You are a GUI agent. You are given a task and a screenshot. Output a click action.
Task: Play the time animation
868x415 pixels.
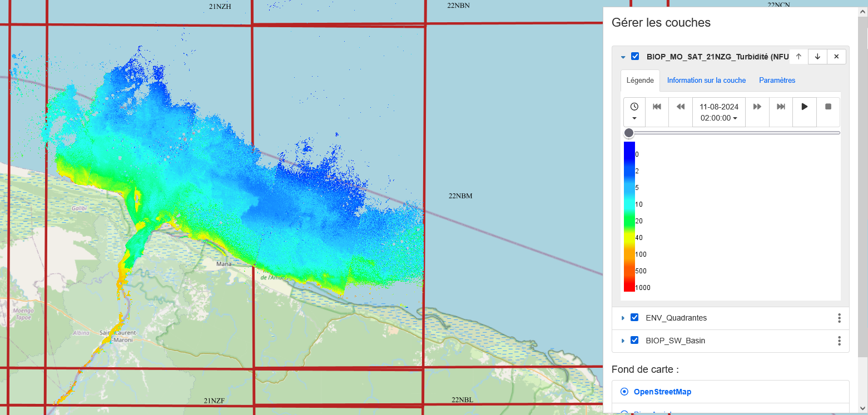click(x=804, y=107)
